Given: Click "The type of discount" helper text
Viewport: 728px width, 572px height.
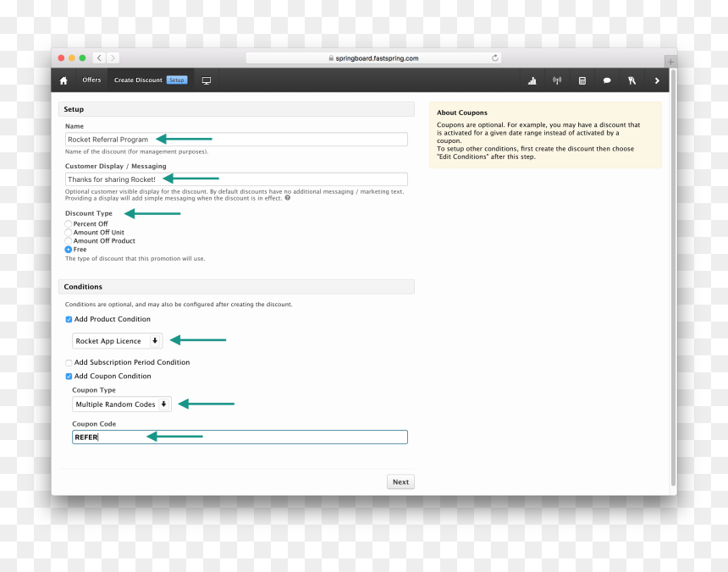Looking at the screenshot, I should coord(135,258).
